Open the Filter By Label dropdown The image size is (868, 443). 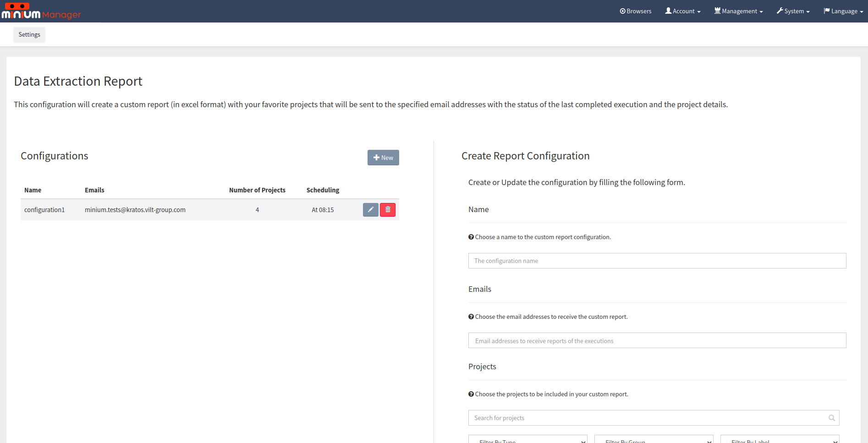(780, 439)
